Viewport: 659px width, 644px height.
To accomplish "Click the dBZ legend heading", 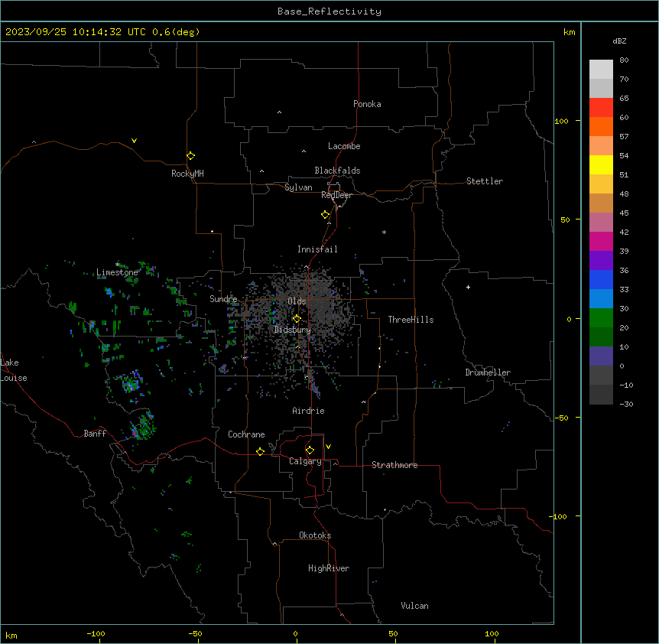I will pyautogui.click(x=619, y=41).
